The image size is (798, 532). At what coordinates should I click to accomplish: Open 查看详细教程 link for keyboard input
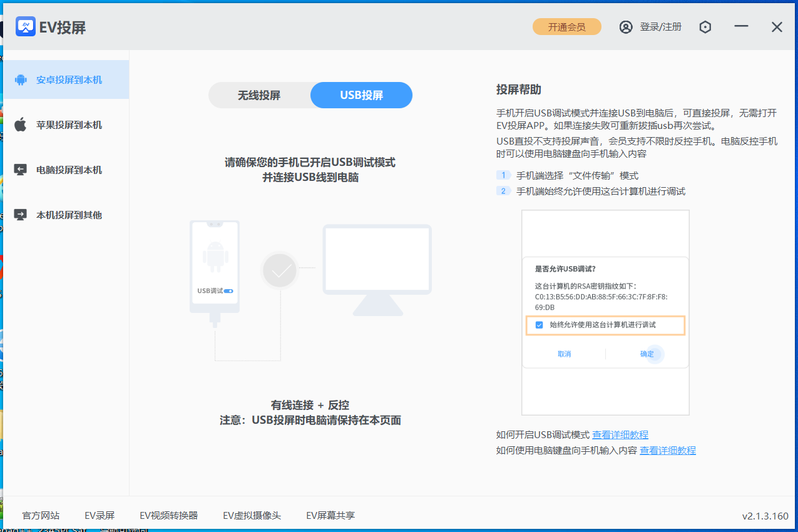(x=668, y=450)
